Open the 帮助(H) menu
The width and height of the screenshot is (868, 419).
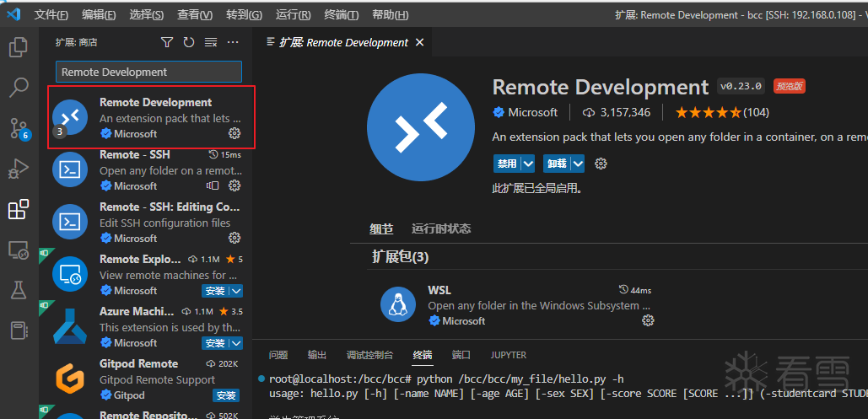(x=390, y=15)
